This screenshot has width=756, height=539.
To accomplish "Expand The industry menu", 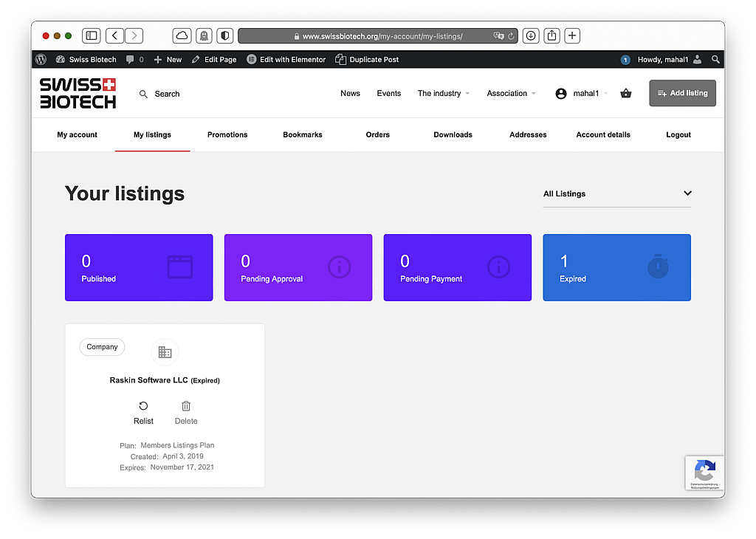I will click(443, 94).
